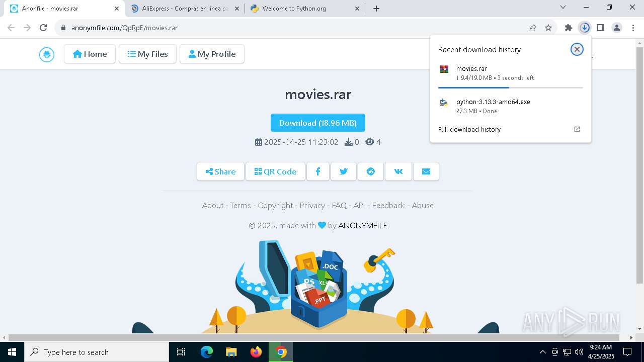Screen dimensions: 644x362
Task: Open the Feedback link
Action: [388, 205]
